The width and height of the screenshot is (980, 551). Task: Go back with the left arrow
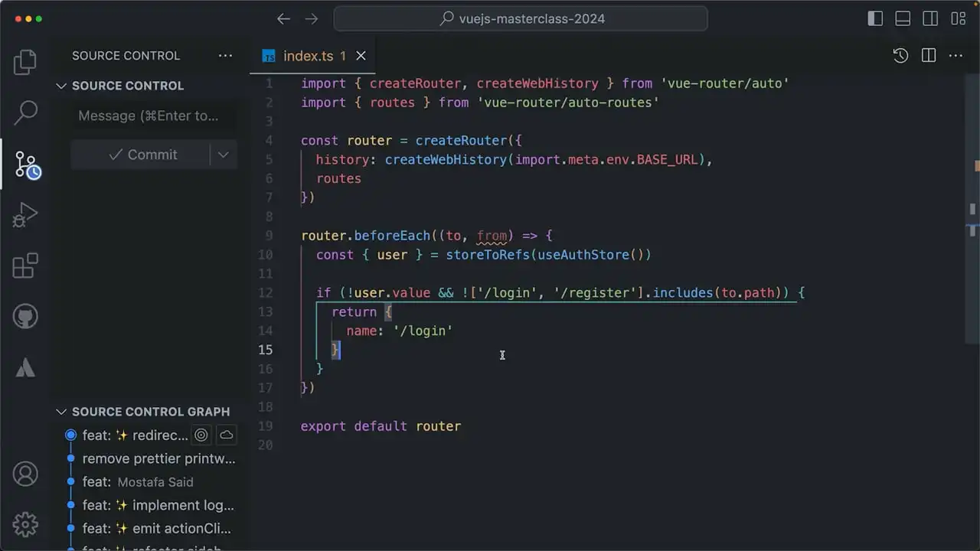[x=283, y=19]
